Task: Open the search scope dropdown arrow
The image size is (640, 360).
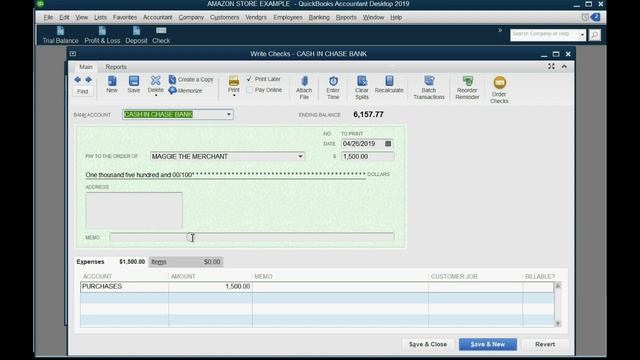Action: pyautogui.click(x=582, y=35)
